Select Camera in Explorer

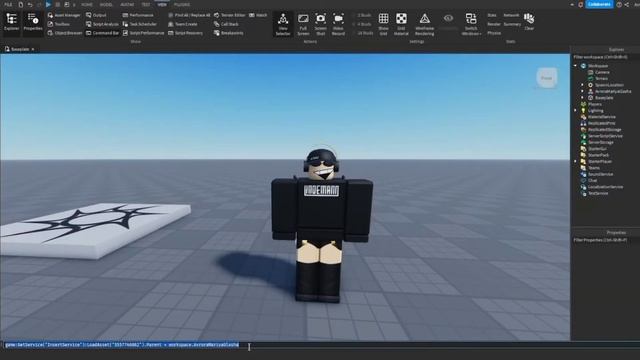(x=602, y=72)
